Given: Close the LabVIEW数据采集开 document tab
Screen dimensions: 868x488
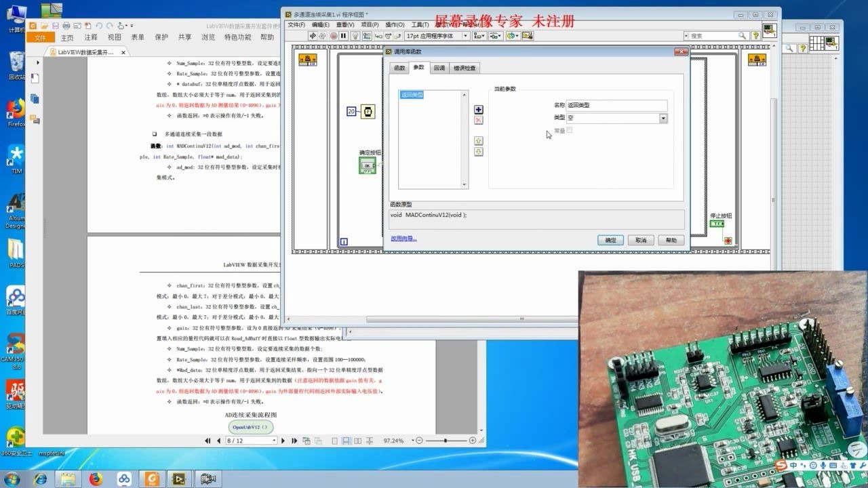Looking at the screenshot, I should point(123,52).
